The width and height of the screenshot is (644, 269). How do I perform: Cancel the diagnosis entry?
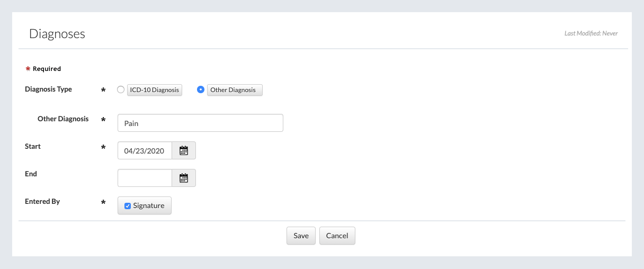[x=337, y=236]
